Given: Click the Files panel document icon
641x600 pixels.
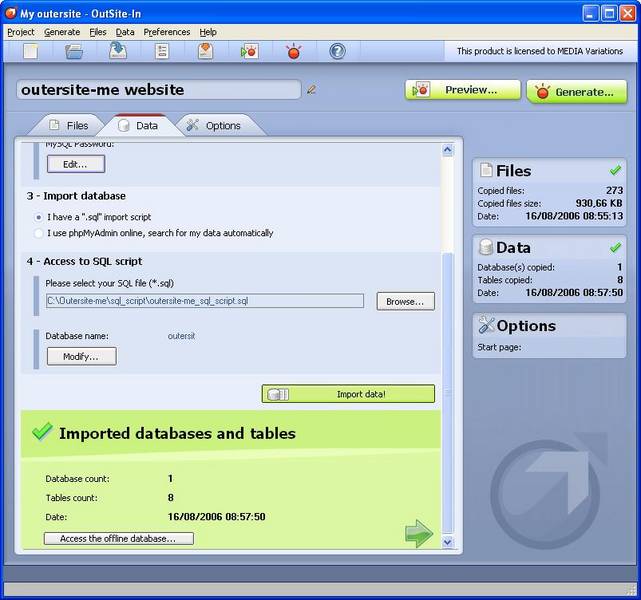Looking at the screenshot, I should click(x=486, y=170).
